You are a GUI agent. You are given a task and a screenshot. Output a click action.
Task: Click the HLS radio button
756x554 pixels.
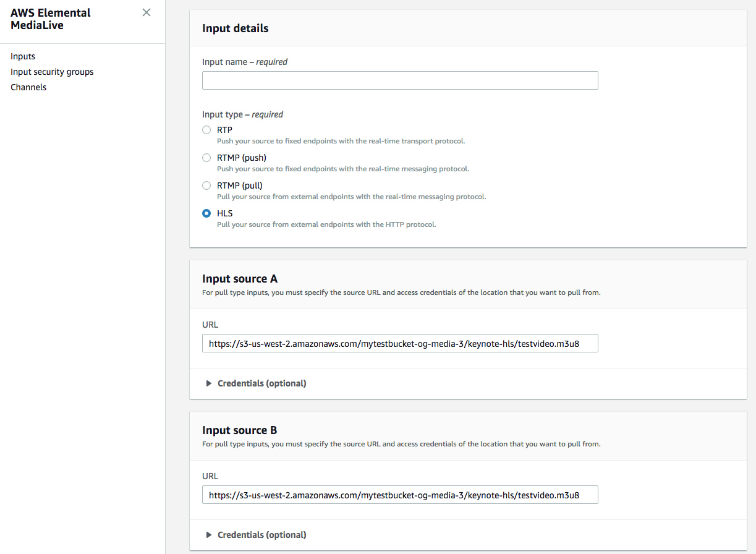click(x=206, y=213)
